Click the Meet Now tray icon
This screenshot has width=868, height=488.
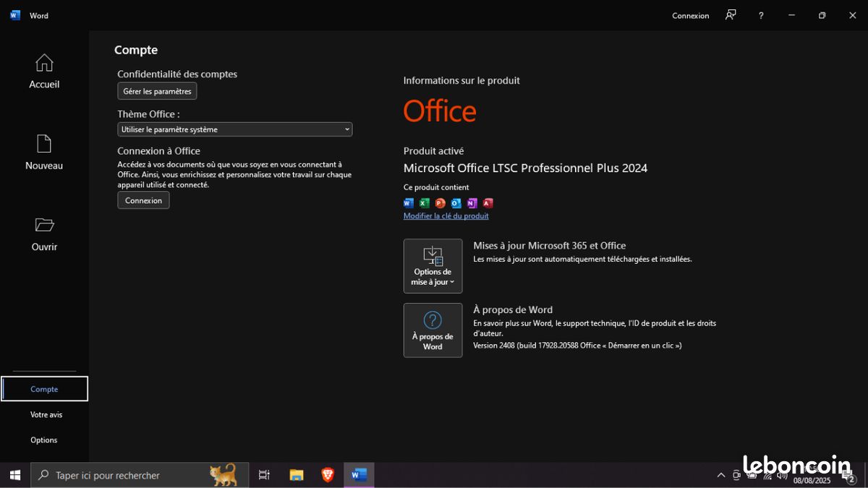coord(736,475)
